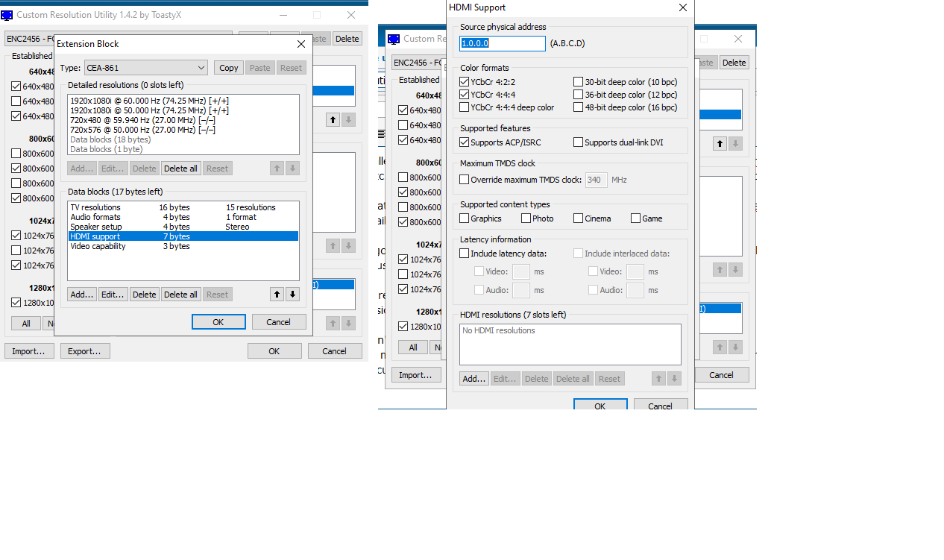This screenshot has width=944, height=560.
Task: Click the Custom Resolution Utility title bar icon
Action: click(x=7, y=15)
